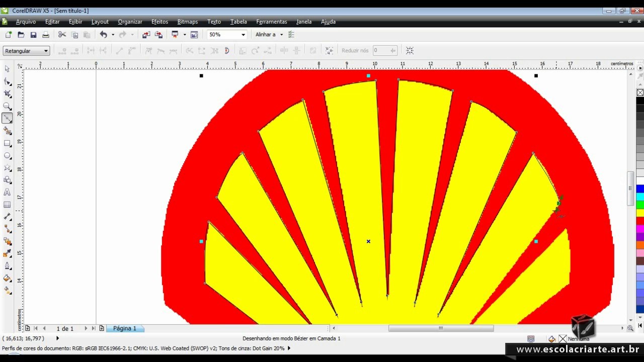Select the Rectangle tool
This screenshot has height=362, width=644.
(7, 143)
